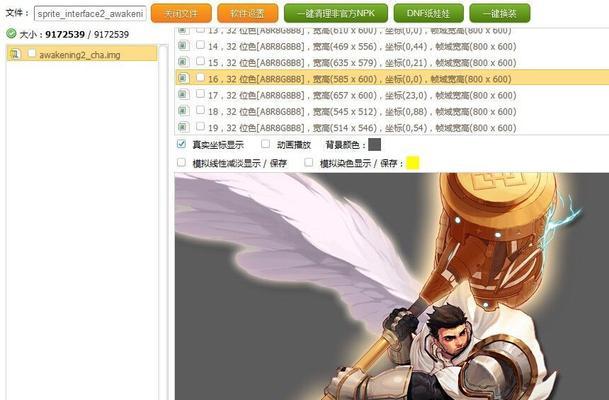Click the image icon of frame 15 row
609x400 pixels.
183,62
